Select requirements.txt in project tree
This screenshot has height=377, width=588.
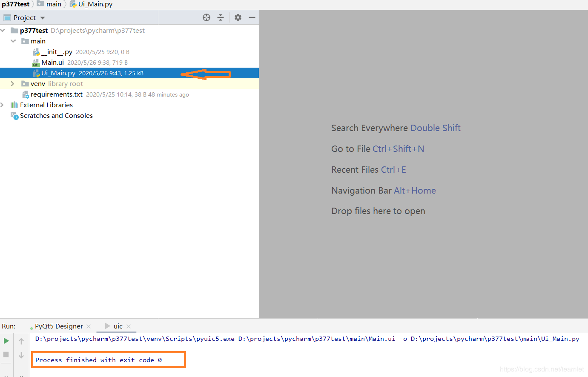click(56, 94)
